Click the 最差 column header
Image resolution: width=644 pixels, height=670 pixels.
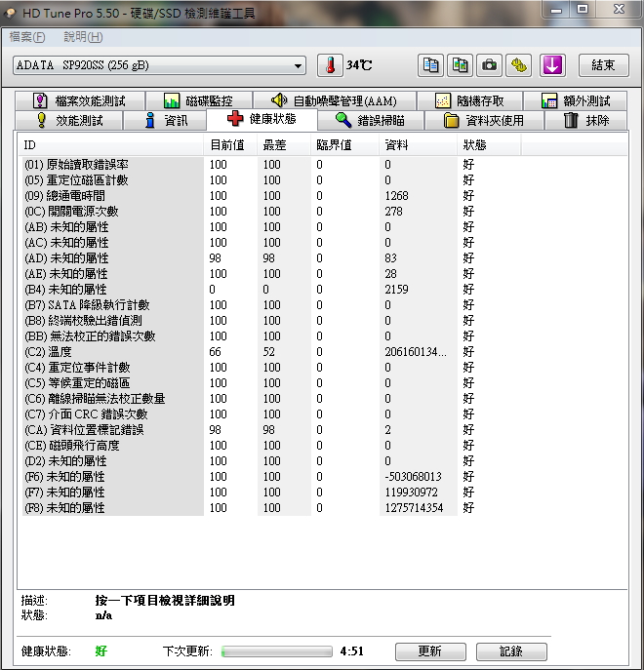pyautogui.click(x=284, y=145)
